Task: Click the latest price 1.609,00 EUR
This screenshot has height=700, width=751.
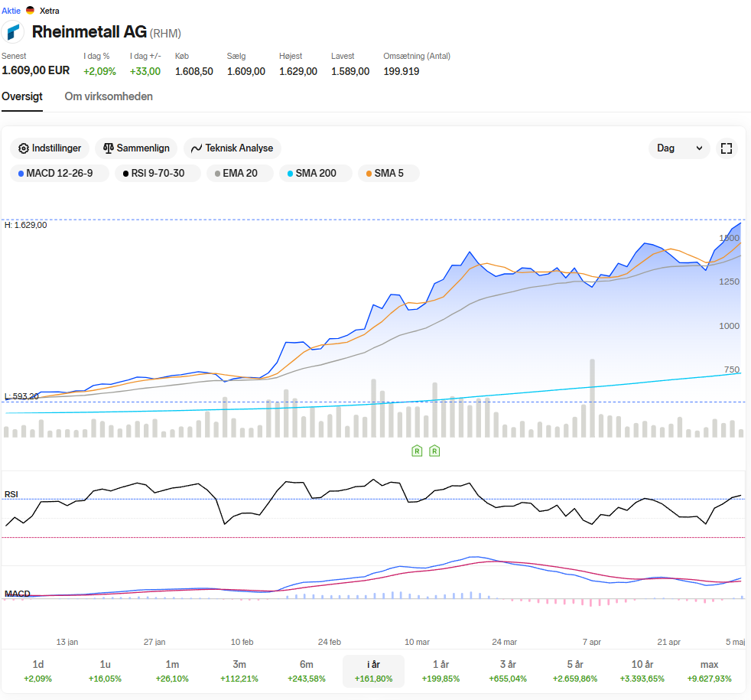Action: (x=35, y=70)
